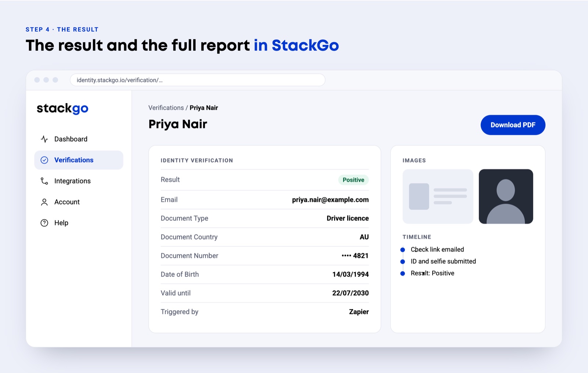Click the 'Priya Nair' page heading
The height and width of the screenshot is (373, 588).
[x=178, y=124]
